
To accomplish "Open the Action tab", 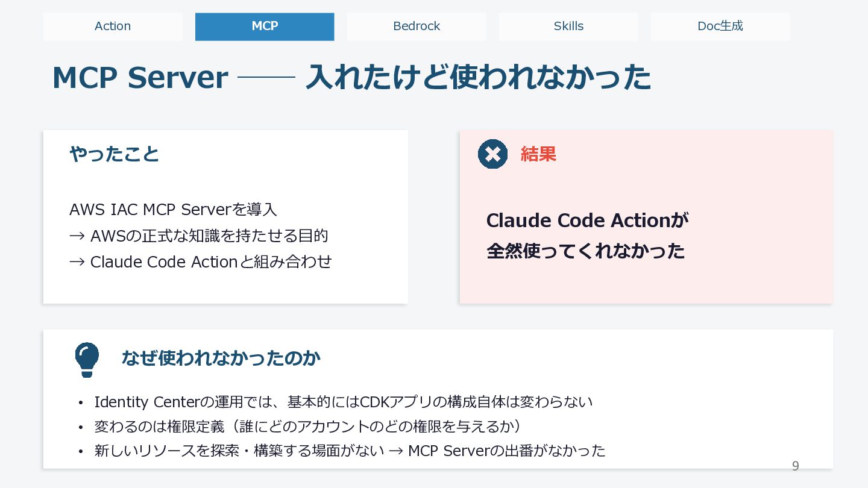I will (x=113, y=27).
